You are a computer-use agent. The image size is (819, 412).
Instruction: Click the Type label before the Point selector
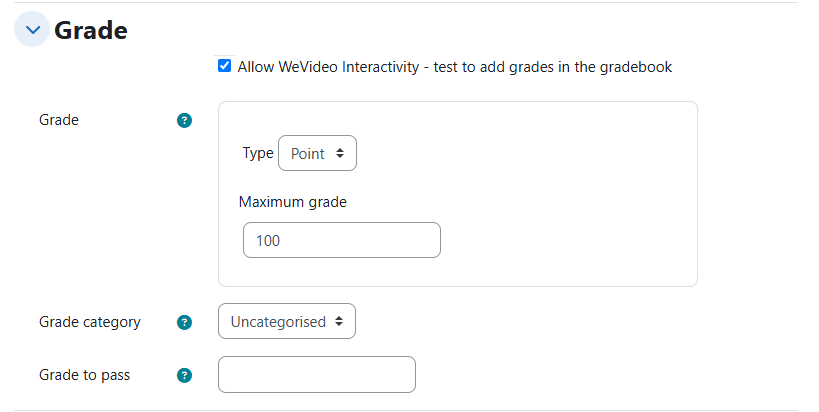(258, 153)
